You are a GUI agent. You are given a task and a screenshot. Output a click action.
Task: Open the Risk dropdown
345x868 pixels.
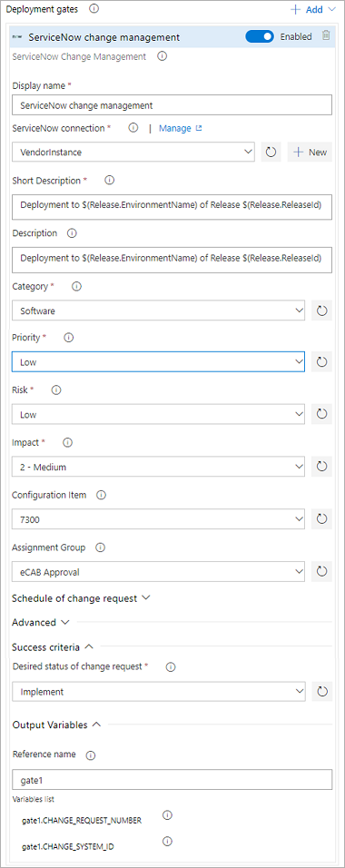(x=158, y=414)
